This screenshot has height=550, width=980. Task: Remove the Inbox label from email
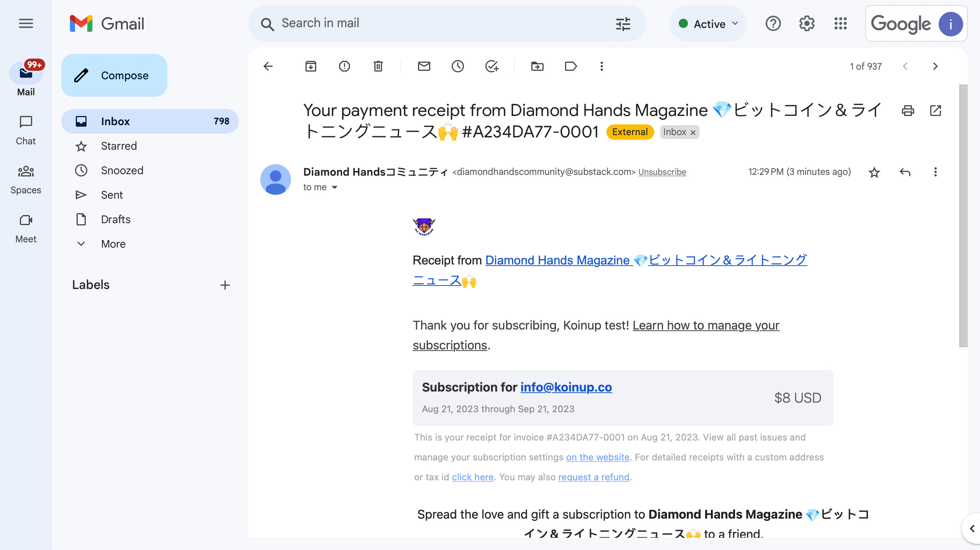693,132
